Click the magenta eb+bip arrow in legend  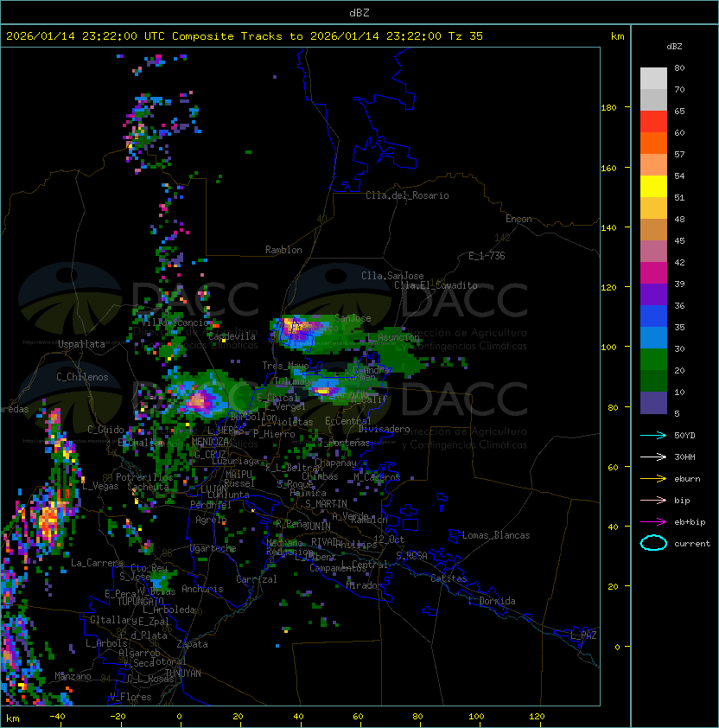pyautogui.click(x=653, y=522)
